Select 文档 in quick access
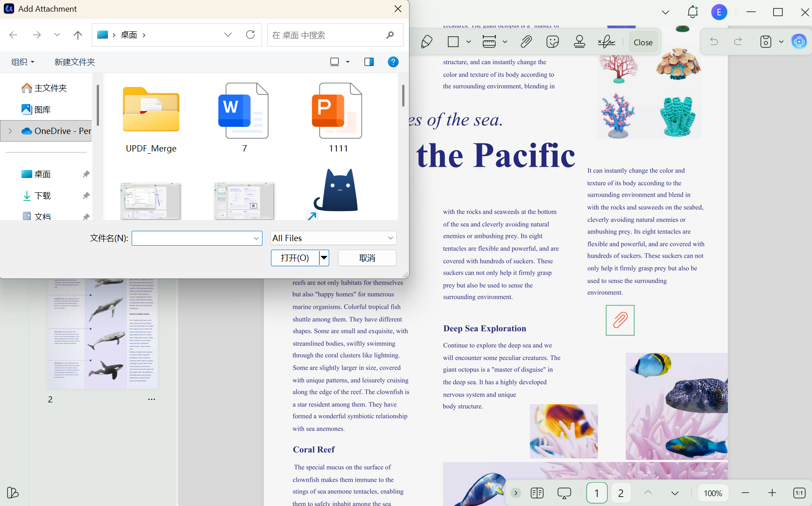This screenshot has height=506, width=812. 36,216
